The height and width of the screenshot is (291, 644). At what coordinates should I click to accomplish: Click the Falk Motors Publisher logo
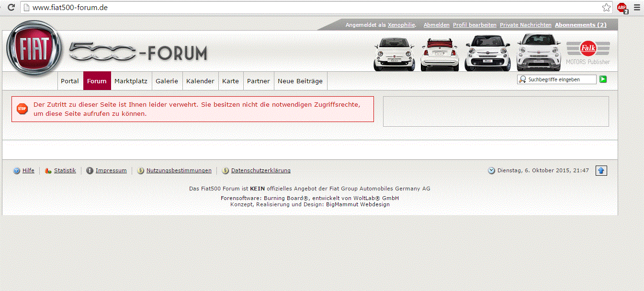(588, 53)
